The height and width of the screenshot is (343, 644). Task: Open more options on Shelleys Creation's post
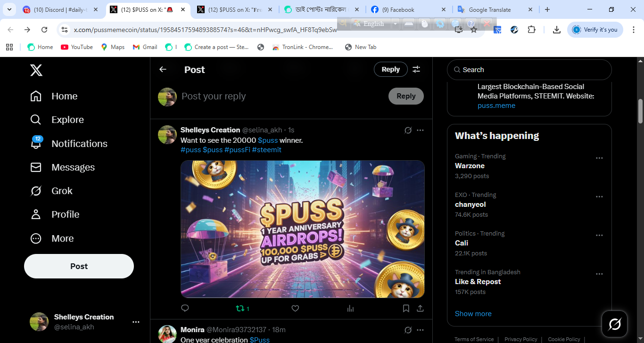pos(420,130)
